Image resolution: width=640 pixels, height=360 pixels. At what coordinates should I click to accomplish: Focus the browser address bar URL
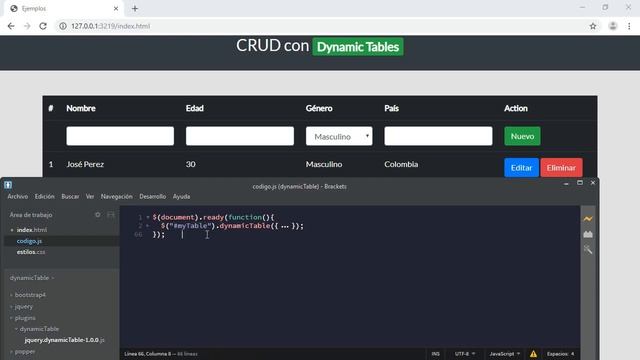pyautogui.click(x=110, y=26)
